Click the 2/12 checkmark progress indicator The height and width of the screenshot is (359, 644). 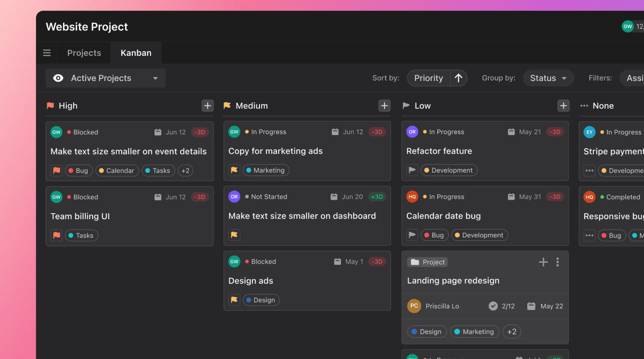coord(501,306)
